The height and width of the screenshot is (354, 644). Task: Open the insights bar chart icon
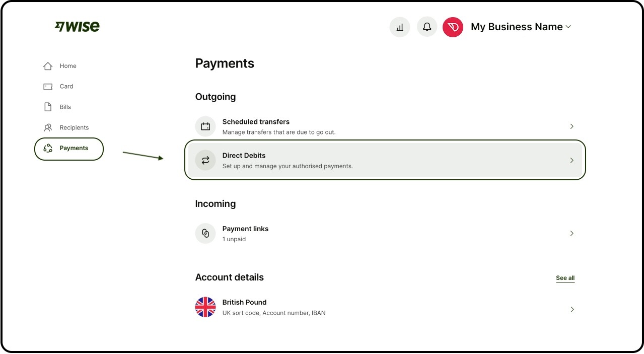click(400, 27)
